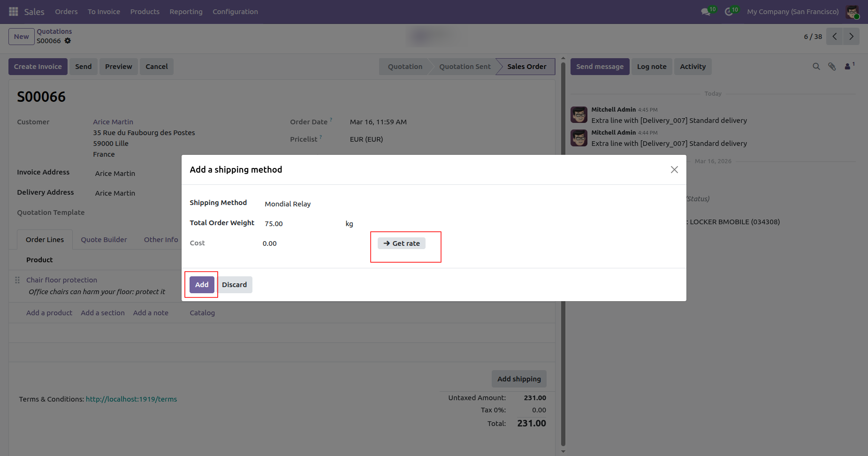Click the LOCKER BMOBILE (034308) text
868x456 pixels.
[x=735, y=222]
